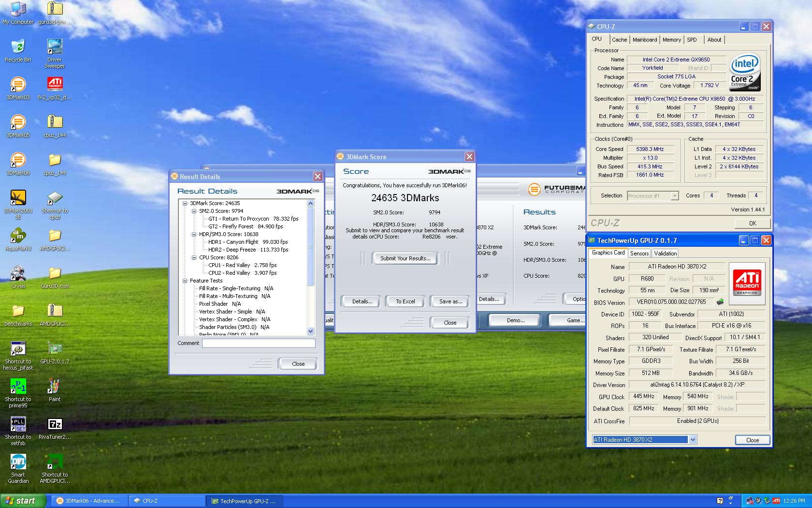Image resolution: width=812 pixels, height=508 pixels.
Task: Click the Result Details scrollbar down arrow
Action: click(310, 331)
